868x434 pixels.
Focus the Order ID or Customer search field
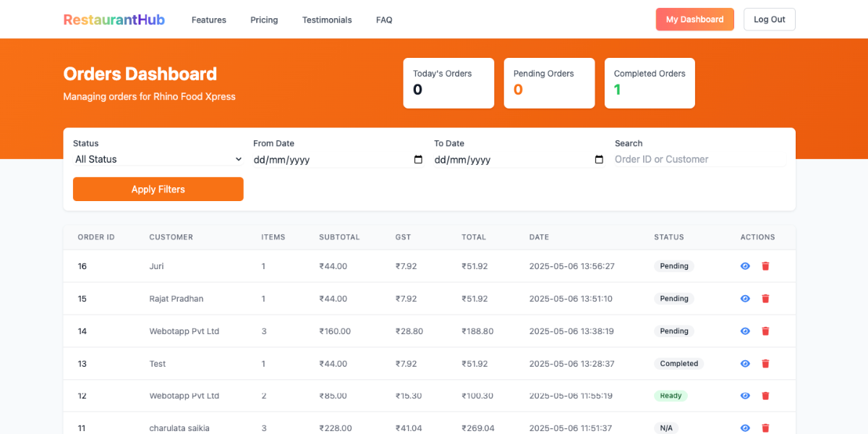pos(699,159)
